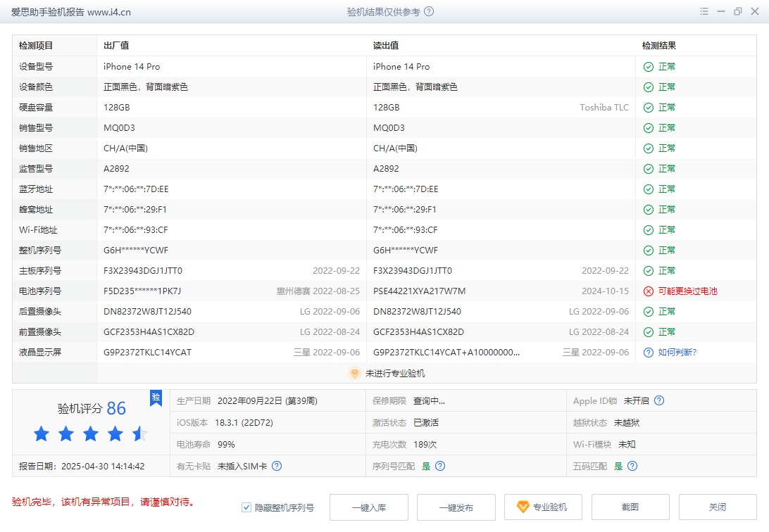Open the 如何判断? link
The image size is (769, 532).
tap(677, 353)
